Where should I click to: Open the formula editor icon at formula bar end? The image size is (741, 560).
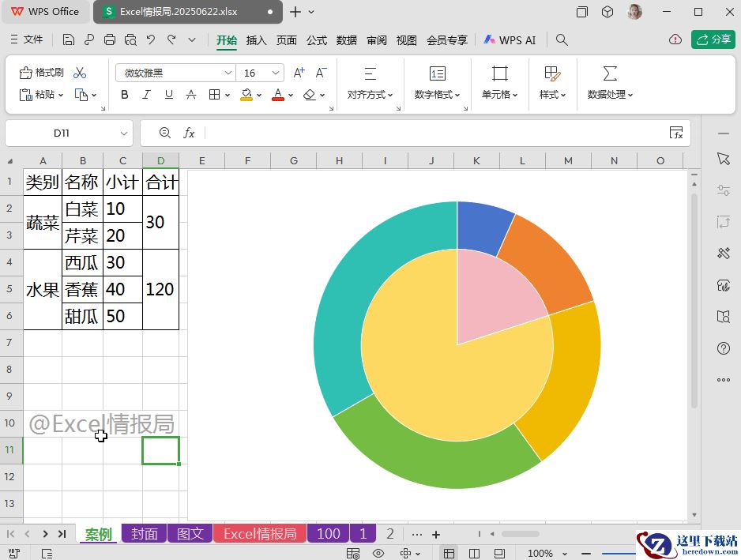click(676, 133)
